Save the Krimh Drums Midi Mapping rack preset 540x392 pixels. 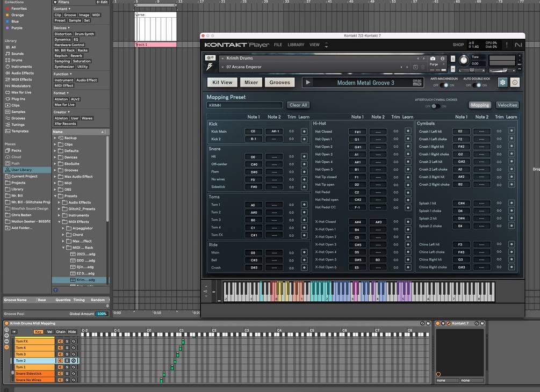point(428,323)
